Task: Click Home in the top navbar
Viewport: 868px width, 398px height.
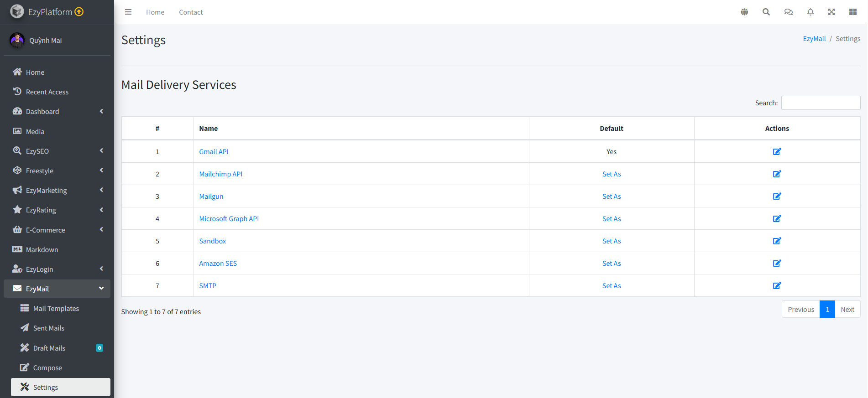Action: tap(155, 12)
